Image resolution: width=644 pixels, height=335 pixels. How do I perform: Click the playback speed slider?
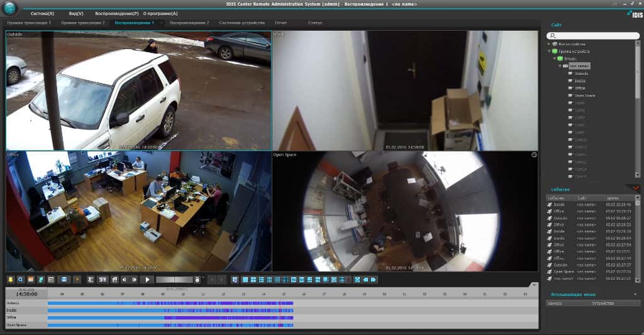point(174,279)
